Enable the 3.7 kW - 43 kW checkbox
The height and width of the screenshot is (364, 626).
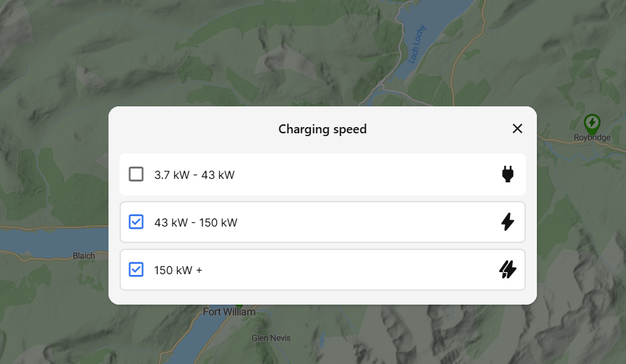pyautogui.click(x=136, y=175)
